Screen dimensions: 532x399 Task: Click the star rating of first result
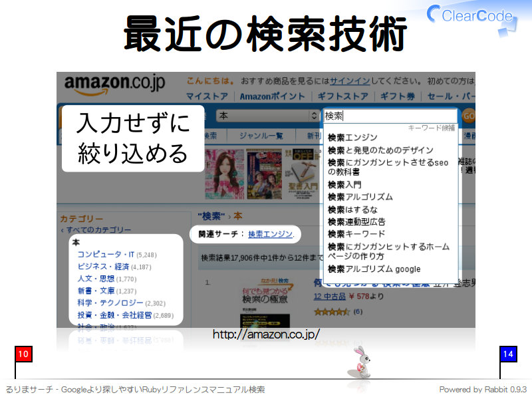click(x=331, y=312)
